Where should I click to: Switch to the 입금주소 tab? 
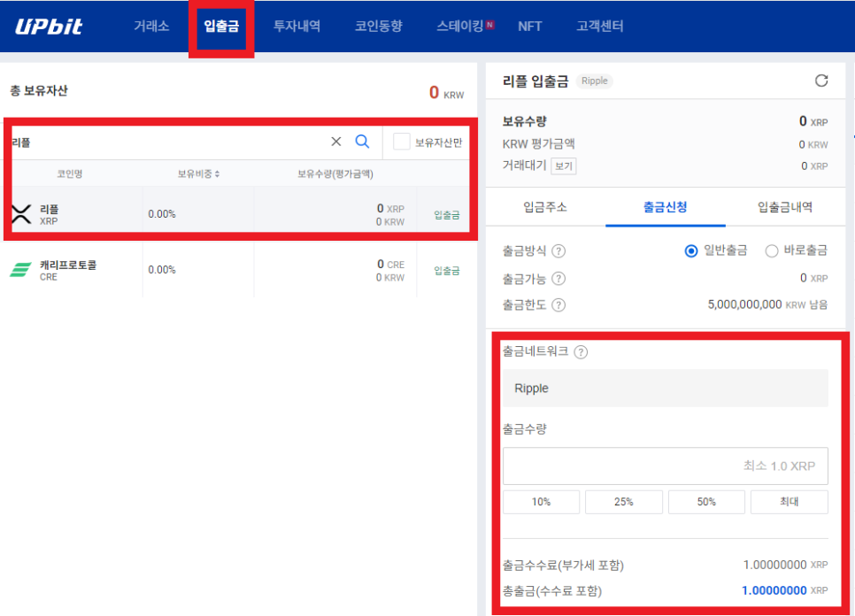pyautogui.click(x=544, y=207)
